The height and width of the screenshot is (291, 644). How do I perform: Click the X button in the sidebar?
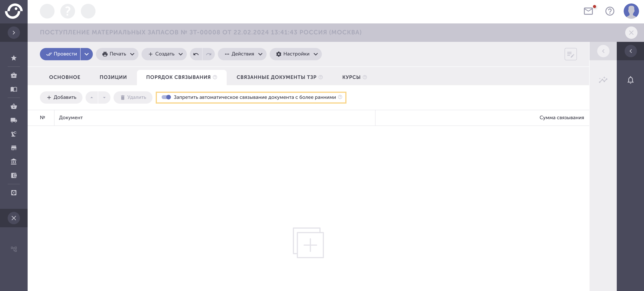[x=14, y=218]
